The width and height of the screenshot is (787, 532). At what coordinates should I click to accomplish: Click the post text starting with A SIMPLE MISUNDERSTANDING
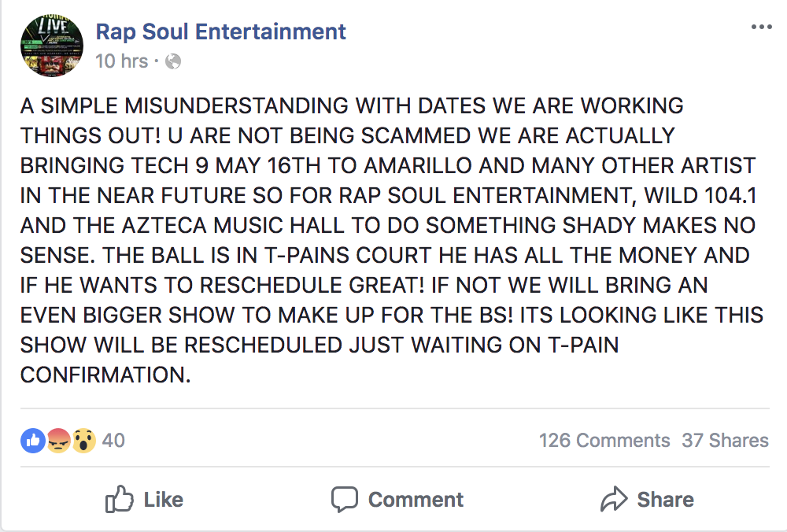[392, 240]
